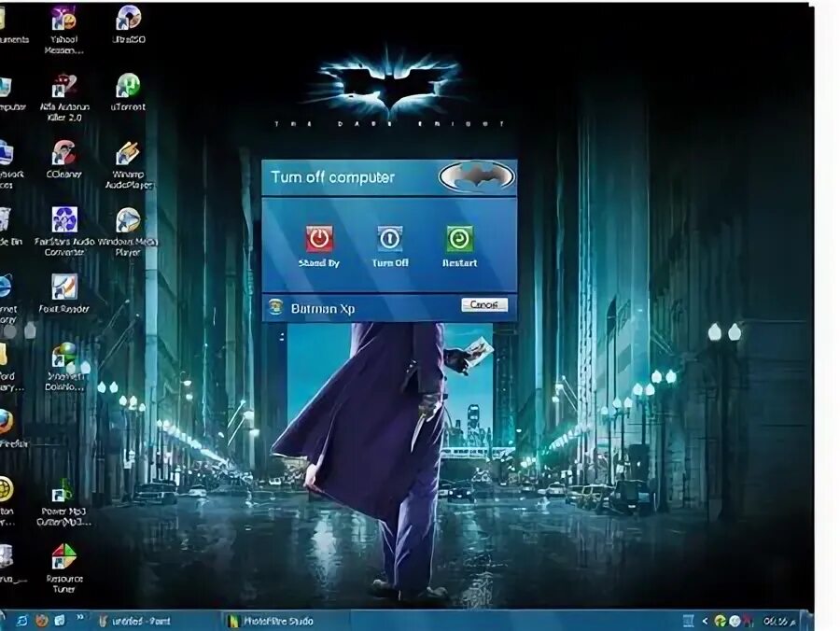Click the green system tray icon
This screenshot has width=840, height=631.
(721, 622)
